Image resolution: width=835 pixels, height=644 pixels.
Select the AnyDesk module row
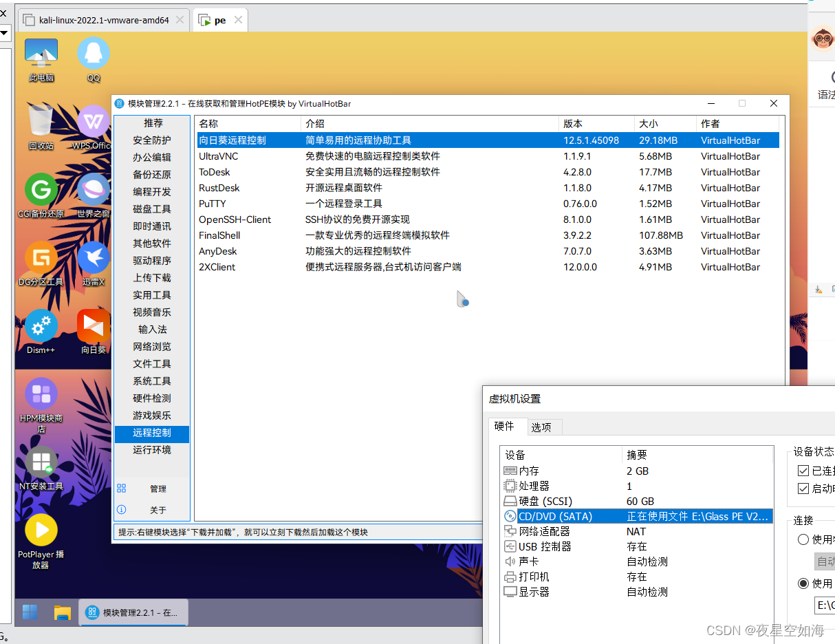pyautogui.click(x=488, y=251)
